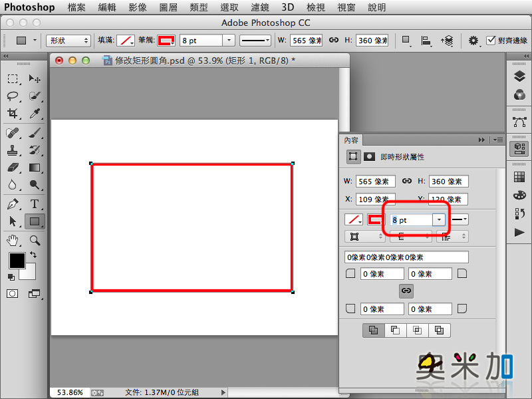Select the Lasso tool
This screenshot has height=399, width=532.
(13, 96)
